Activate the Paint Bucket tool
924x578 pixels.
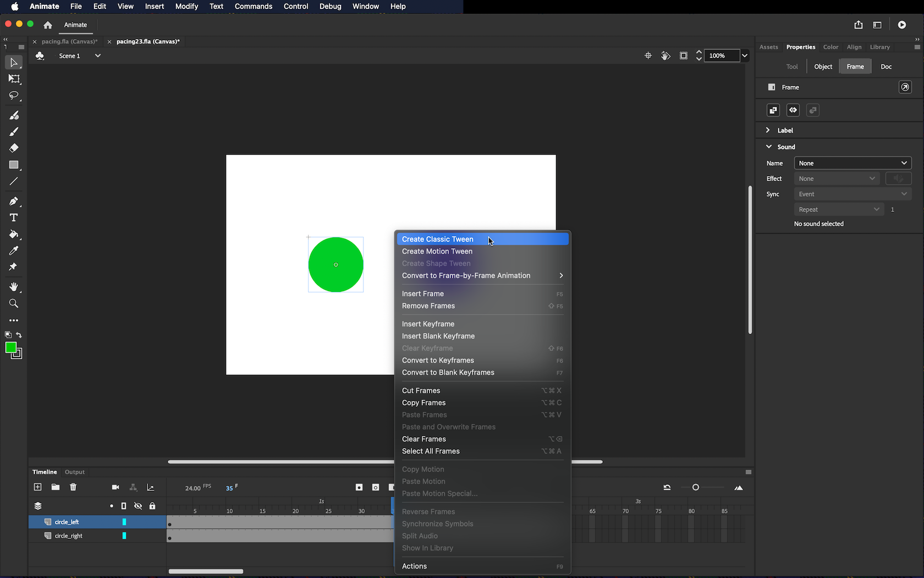pos(14,235)
